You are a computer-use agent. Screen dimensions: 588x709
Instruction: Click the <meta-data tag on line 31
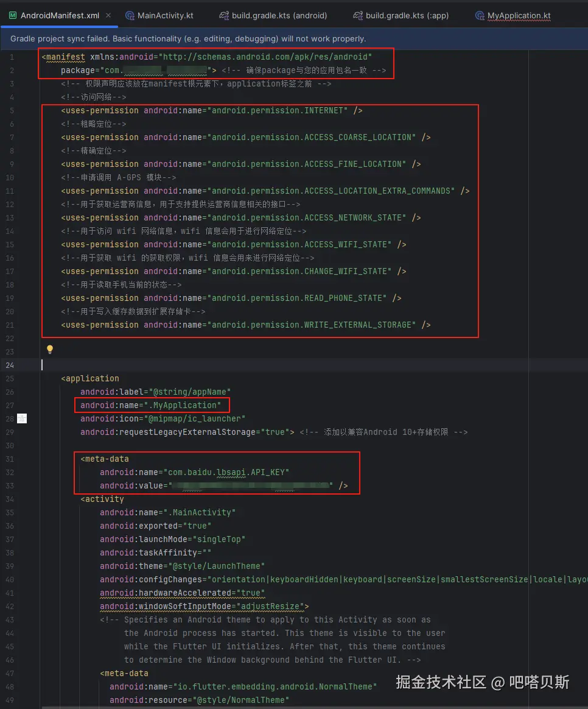pyautogui.click(x=105, y=459)
